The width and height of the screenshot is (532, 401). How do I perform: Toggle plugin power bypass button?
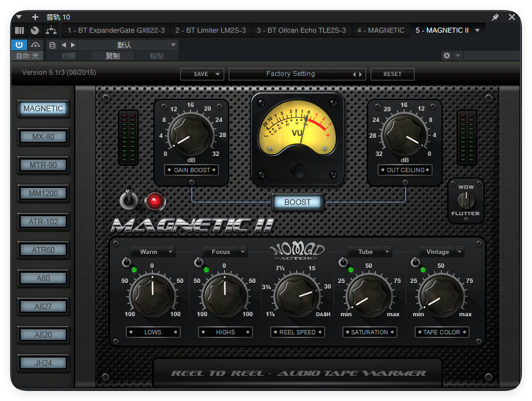coord(19,45)
